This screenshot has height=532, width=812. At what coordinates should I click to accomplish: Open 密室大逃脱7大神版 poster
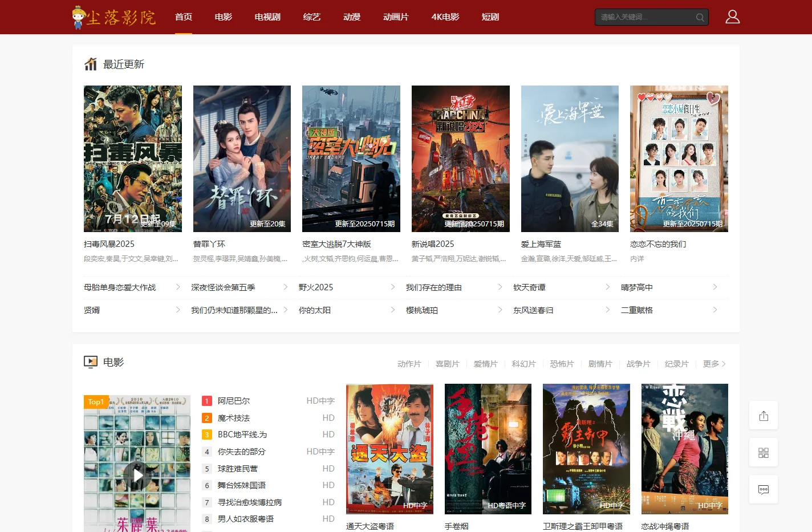[351, 159]
